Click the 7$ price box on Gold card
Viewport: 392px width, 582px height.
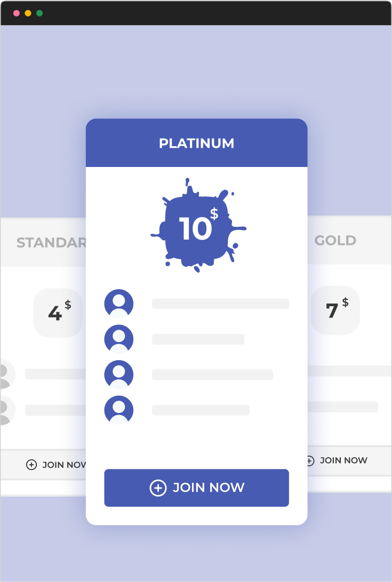(335, 310)
